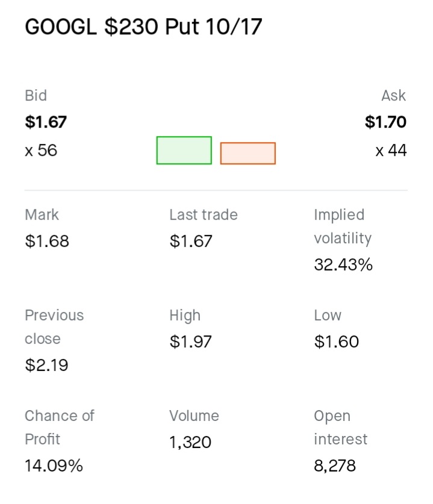Select the High value $1.97
Viewport: 433px width, 504px height.
(190, 342)
